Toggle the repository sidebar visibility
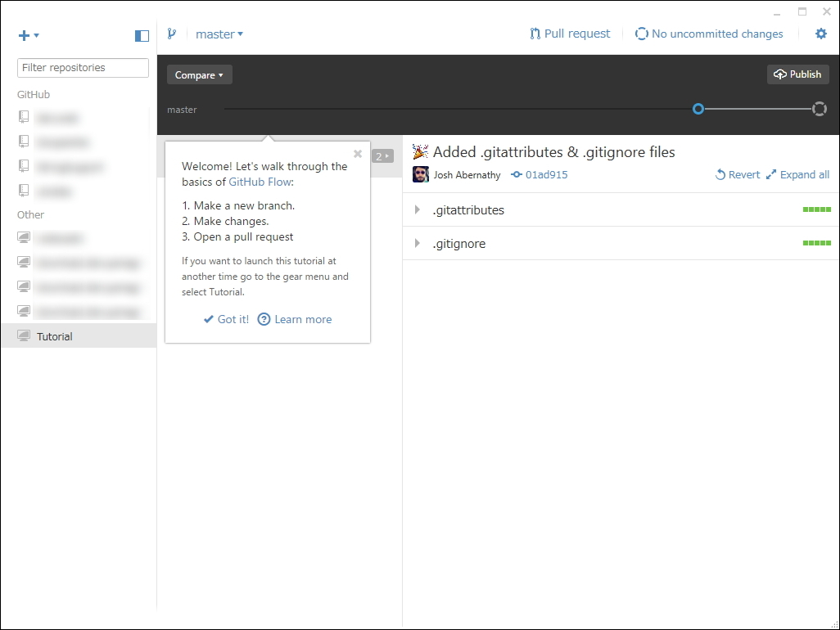Screen dimensions: 840x630 tap(142, 35)
